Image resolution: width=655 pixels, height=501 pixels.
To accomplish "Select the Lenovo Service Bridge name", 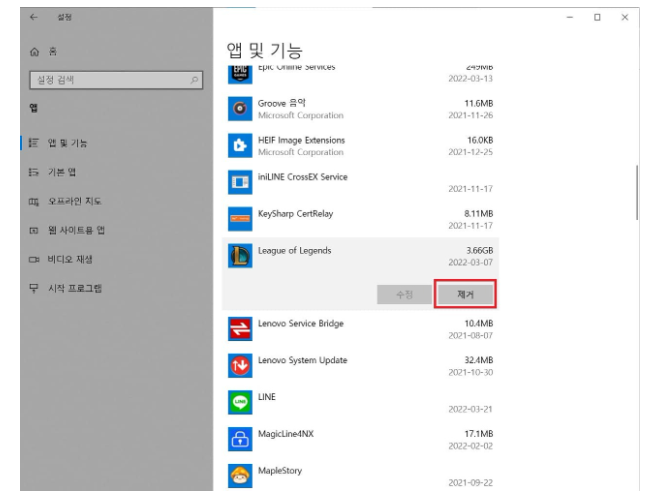I will (x=301, y=323).
